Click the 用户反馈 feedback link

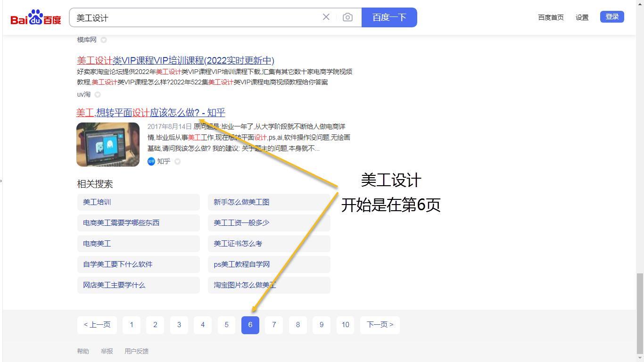click(136, 351)
